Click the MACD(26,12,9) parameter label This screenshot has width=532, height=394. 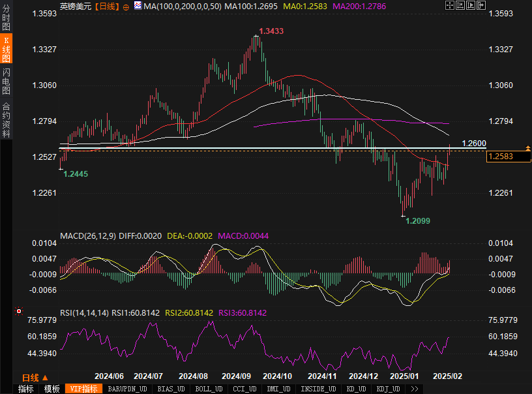point(87,235)
